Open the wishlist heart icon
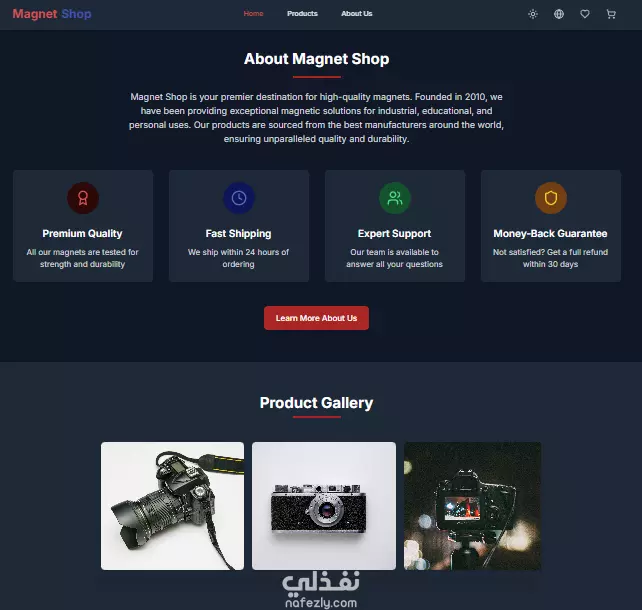Image resolution: width=642 pixels, height=610 pixels. (x=585, y=14)
